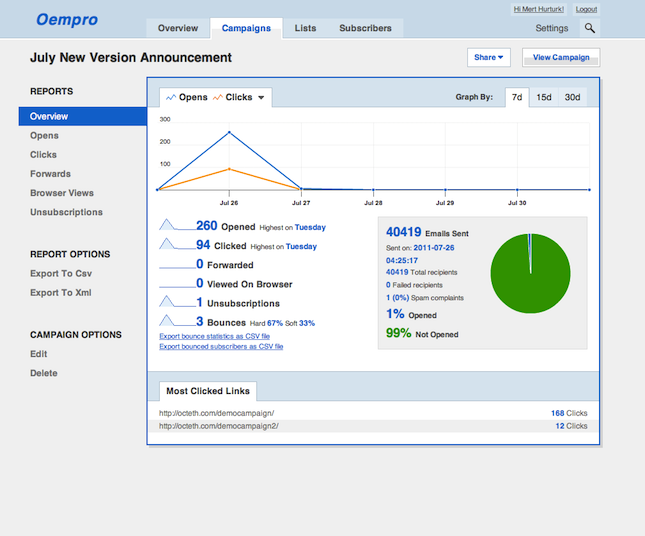Click the sparkline icon beside Clicked count
The width and height of the screenshot is (645, 536).
[x=176, y=244]
